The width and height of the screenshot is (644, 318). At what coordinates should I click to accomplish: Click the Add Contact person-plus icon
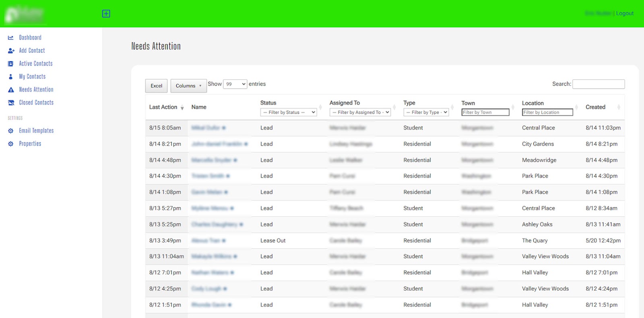click(x=11, y=51)
